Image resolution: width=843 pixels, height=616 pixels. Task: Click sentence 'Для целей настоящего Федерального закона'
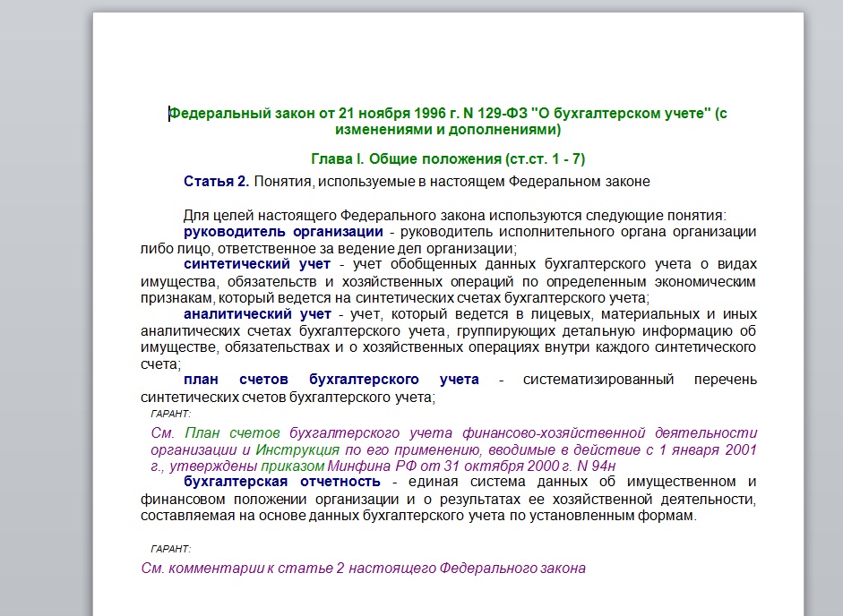[336, 216]
